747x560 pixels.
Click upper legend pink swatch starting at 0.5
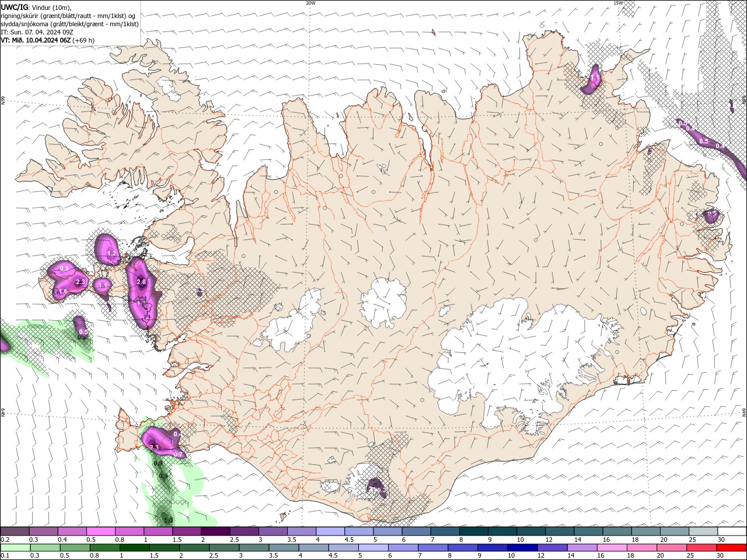point(100,531)
